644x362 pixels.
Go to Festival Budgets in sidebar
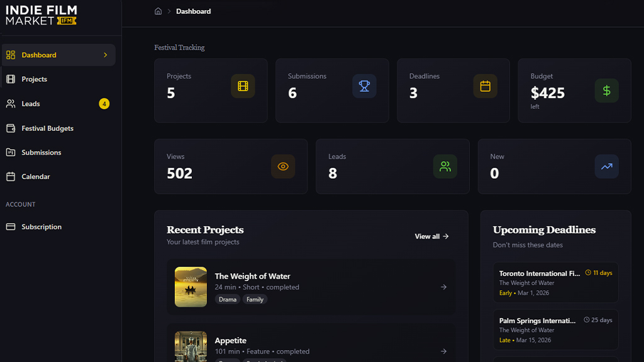tap(58, 128)
